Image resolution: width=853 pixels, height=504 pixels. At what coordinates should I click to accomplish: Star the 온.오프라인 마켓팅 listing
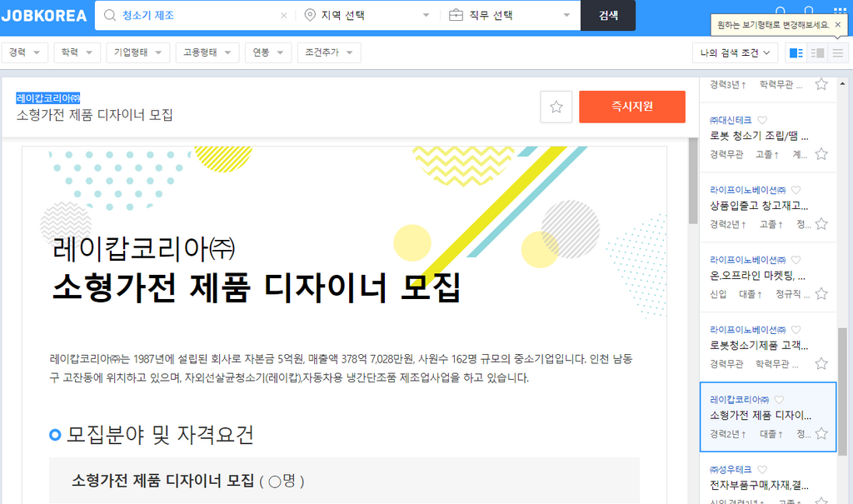pyautogui.click(x=821, y=294)
